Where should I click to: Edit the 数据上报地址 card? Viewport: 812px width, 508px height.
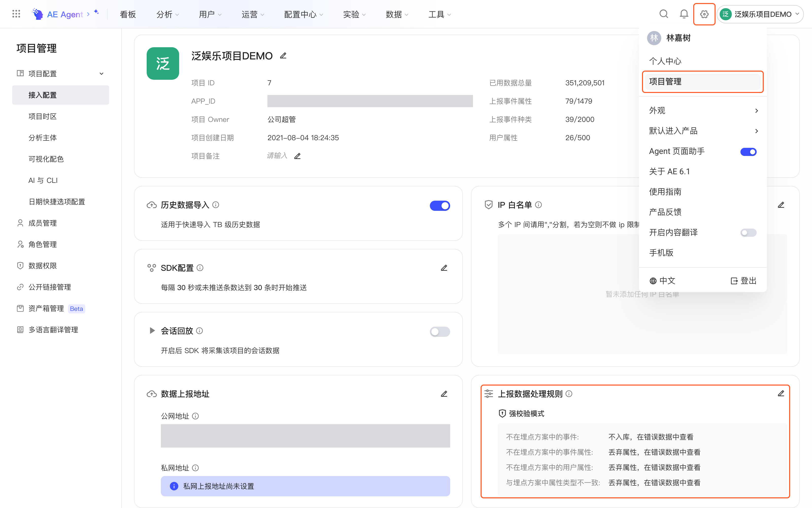[x=444, y=394]
